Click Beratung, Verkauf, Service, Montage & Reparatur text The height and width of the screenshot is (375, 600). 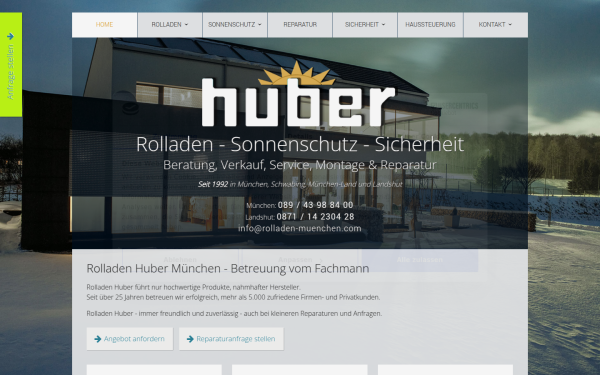pyautogui.click(x=300, y=165)
